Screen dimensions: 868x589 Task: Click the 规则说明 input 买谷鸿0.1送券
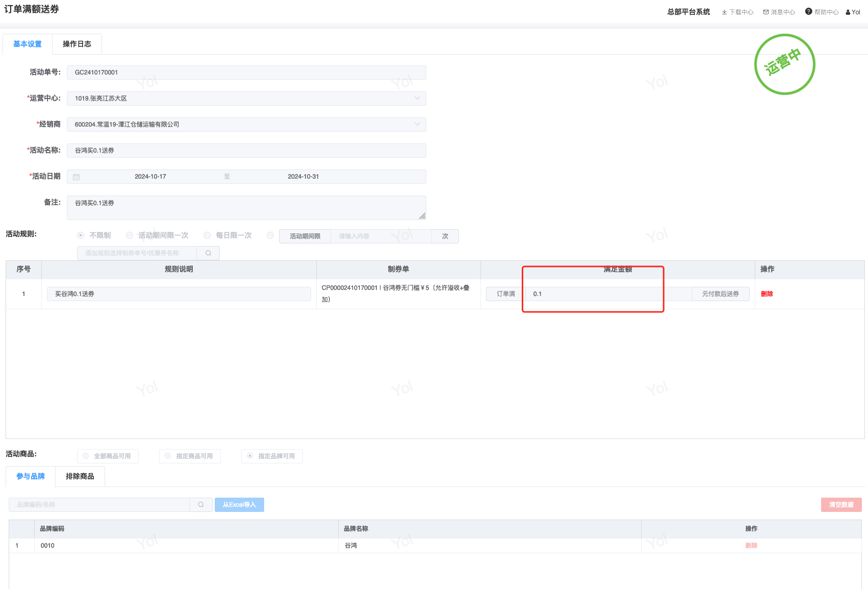click(x=179, y=294)
